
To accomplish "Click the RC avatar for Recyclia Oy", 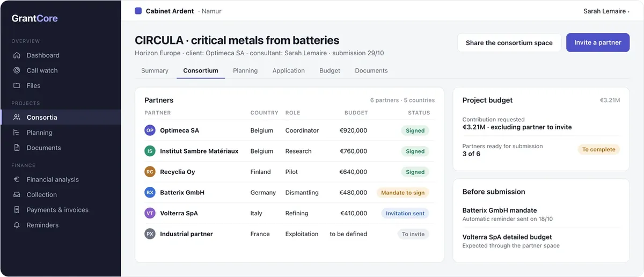I will (150, 172).
